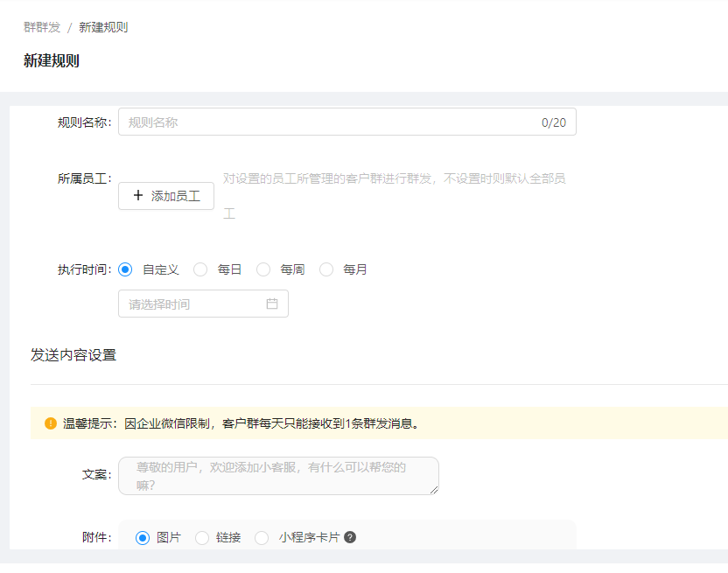Select the 每日 execution time option
Screen dimensions: 728x573
coord(200,269)
